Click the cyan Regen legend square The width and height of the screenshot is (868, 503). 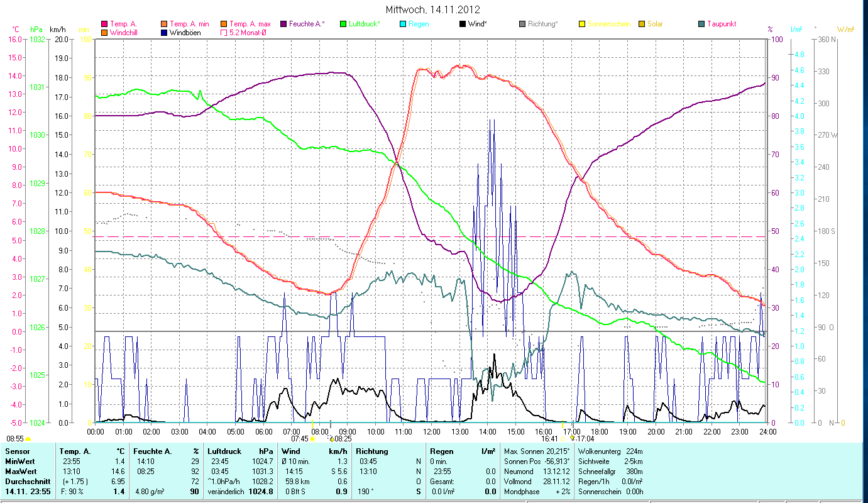(402, 24)
